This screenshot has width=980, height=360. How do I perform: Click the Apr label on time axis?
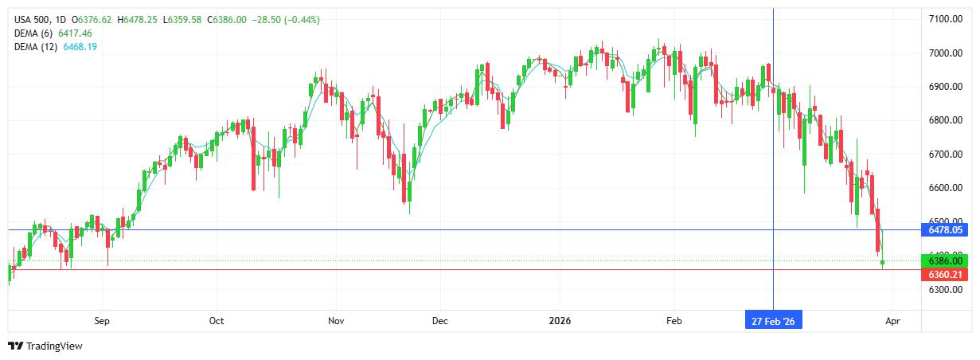(892, 321)
